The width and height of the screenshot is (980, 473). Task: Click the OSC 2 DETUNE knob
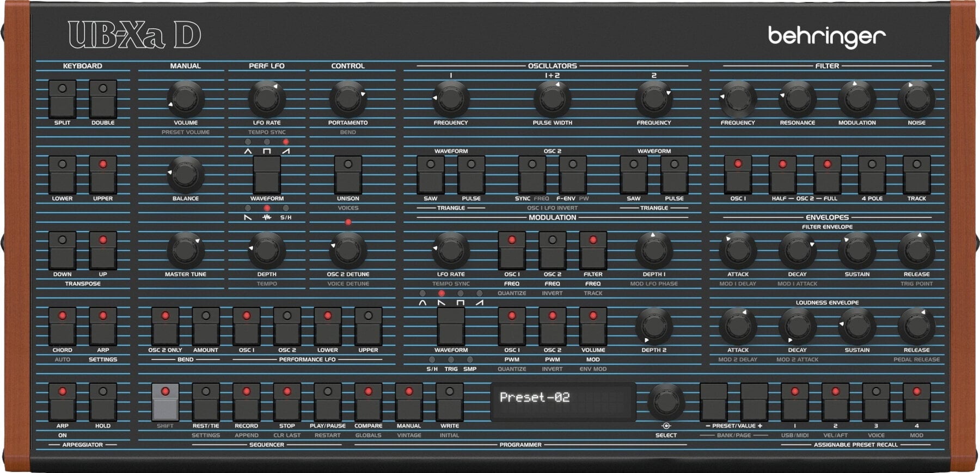pyautogui.click(x=348, y=250)
